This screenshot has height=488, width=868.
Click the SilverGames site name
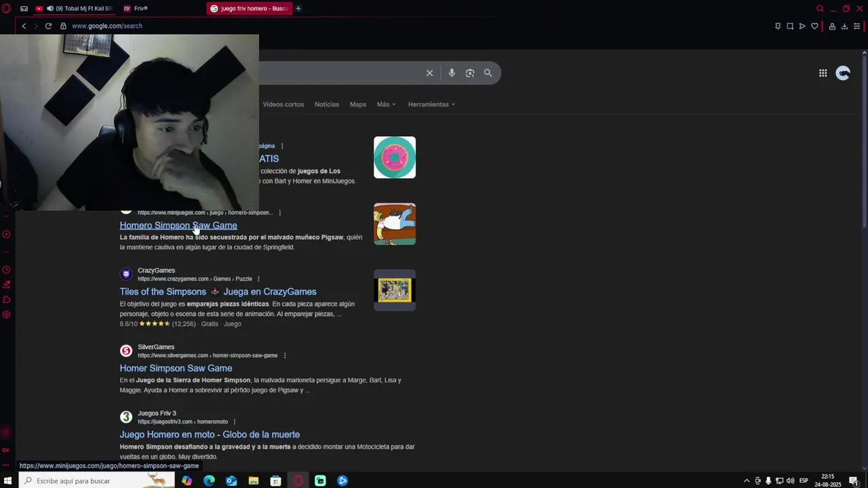[156, 347]
